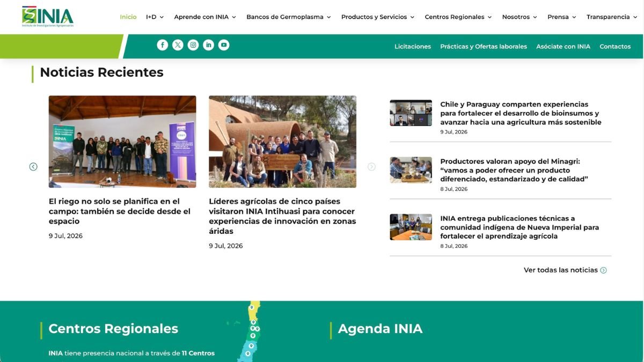Viewport: 644px width, 362px height.
Task: Click the INIA Intihuasi visit photo
Action: click(282, 142)
